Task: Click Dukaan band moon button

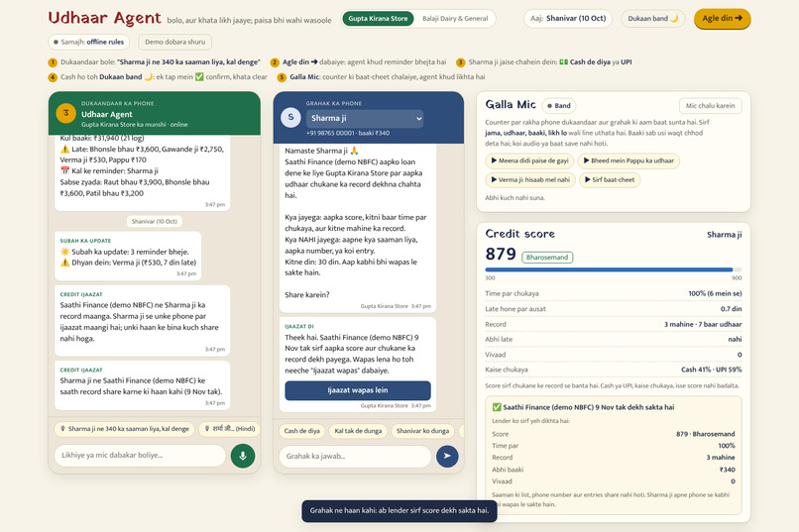Action: tap(652, 18)
